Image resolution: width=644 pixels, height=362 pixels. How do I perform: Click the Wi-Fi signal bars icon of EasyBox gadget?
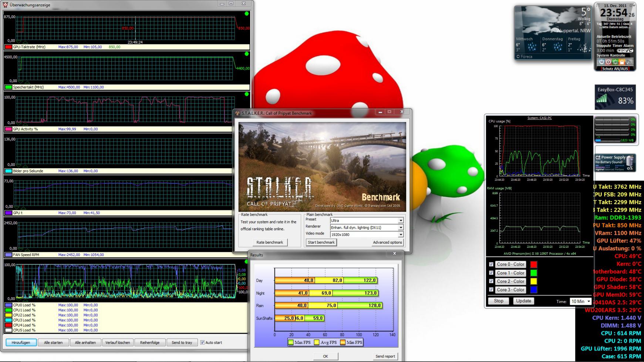point(601,99)
